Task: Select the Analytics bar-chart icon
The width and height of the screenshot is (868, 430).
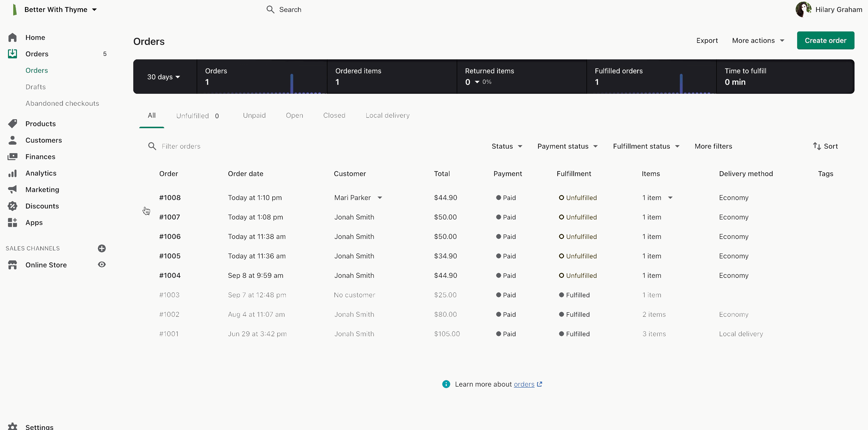Action: [x=12, y=173]
